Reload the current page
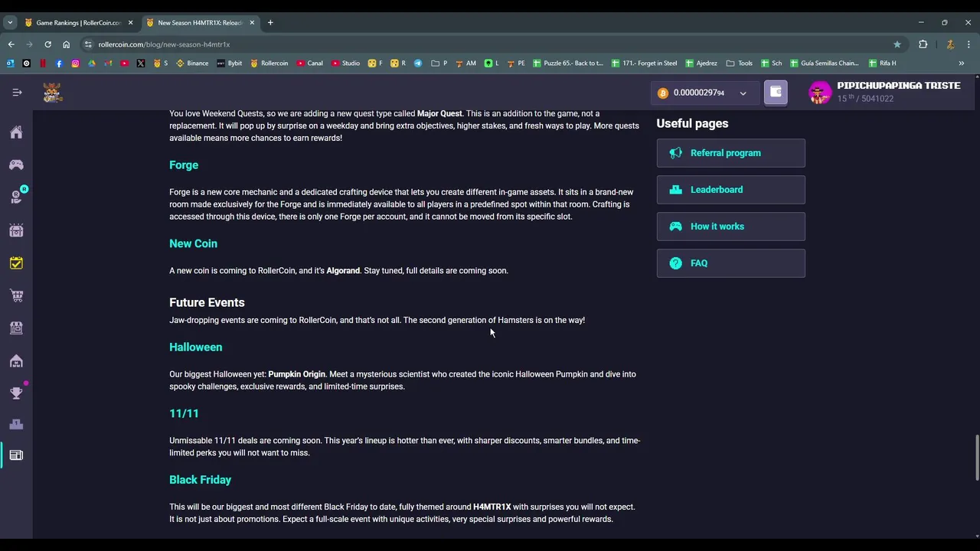980x551 pixels. pyautogui.click(x=47, y=44)
